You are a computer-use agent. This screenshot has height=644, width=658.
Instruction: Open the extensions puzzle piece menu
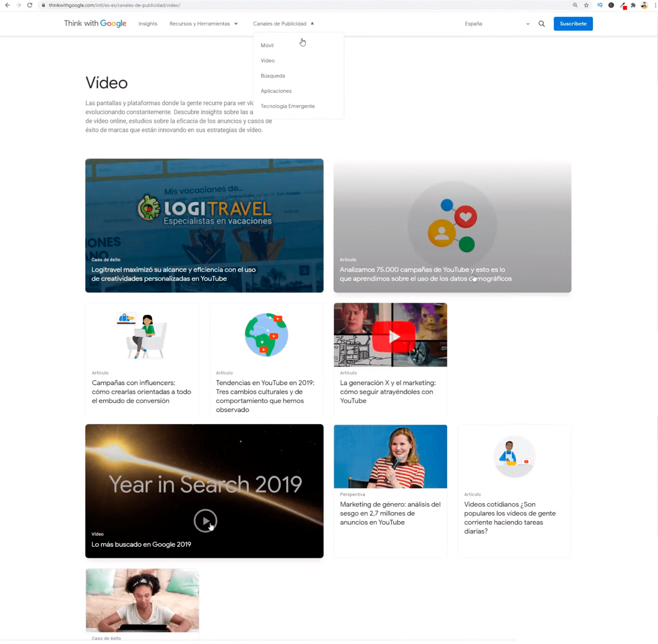[633, 5]
